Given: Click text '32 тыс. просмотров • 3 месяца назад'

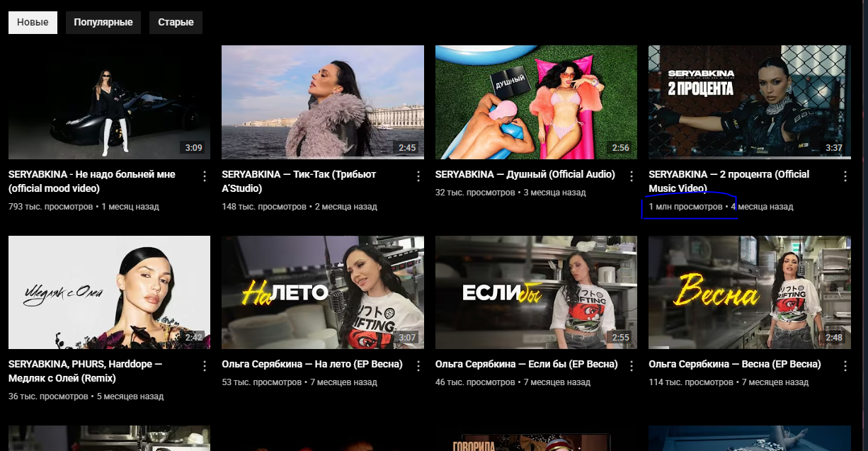Looking at the screenshot, I should click(510, 193).
